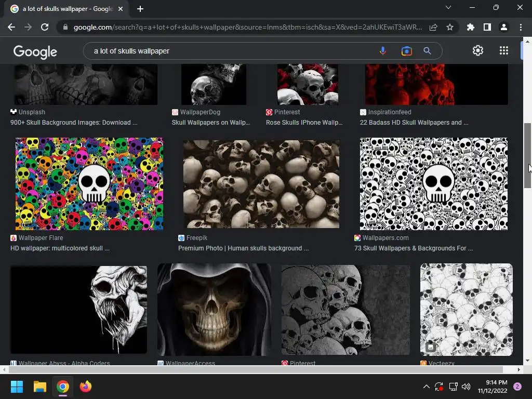Open the Google apps grid
The height and width of the screenshot is (399, 532).
point(504,50)
